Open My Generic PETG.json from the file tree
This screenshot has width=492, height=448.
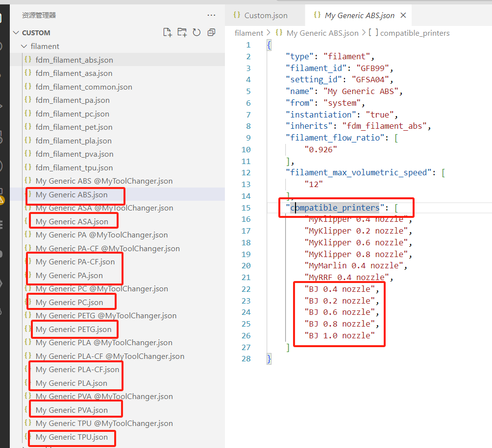(x=74, y=330)
